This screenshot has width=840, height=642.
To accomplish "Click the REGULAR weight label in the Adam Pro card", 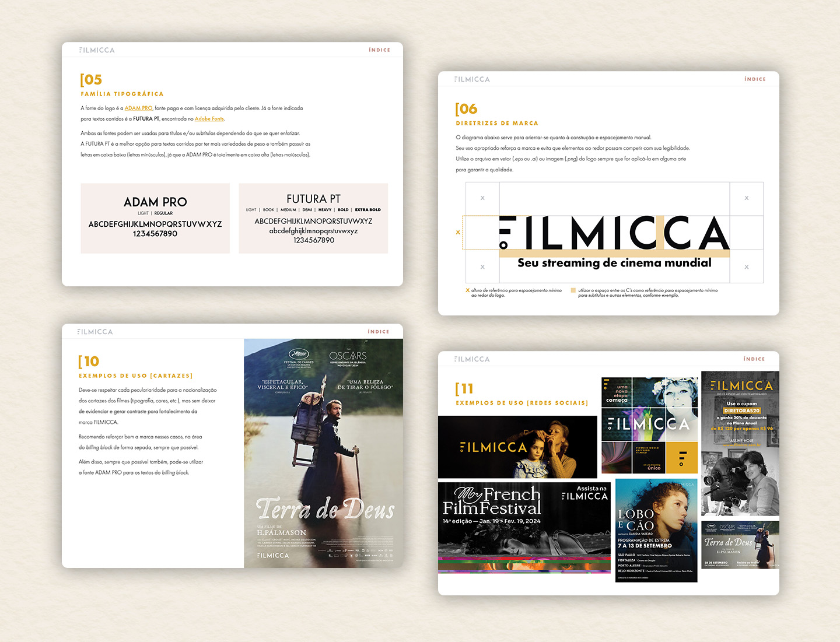I will 163,213.
